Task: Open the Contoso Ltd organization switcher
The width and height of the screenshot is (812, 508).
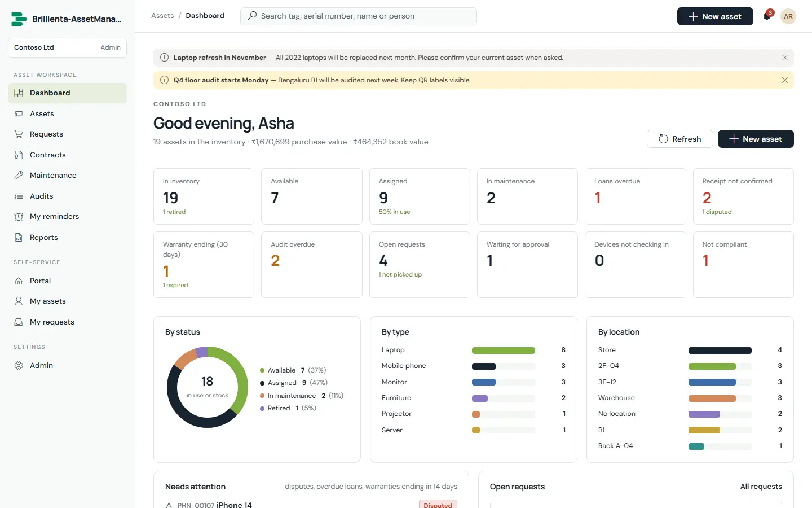Action: (x=67, y=47)
